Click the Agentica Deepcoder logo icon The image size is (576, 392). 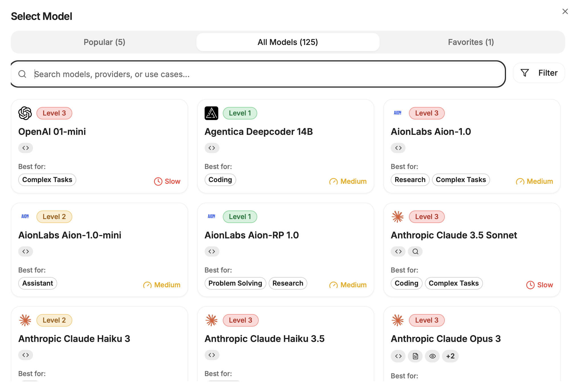[x=211, y=113]
